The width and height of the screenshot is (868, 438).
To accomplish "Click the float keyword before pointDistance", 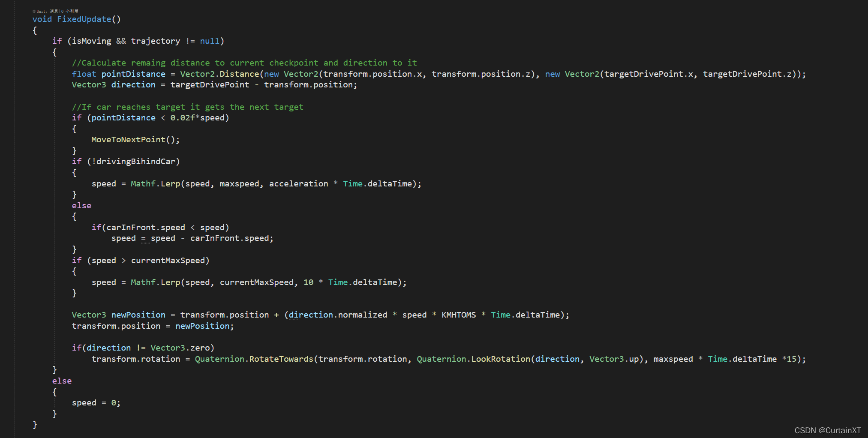I will click(84, 74).
